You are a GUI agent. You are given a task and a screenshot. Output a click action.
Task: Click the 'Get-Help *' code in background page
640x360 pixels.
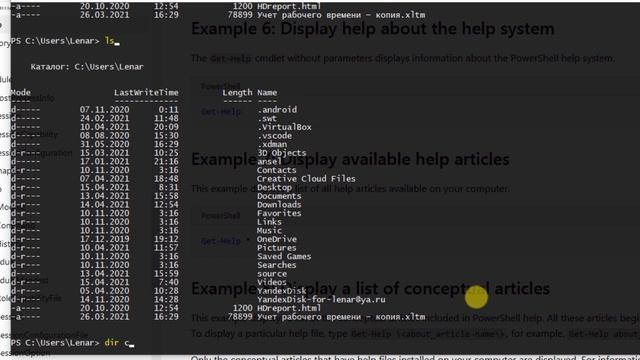tap(225, 241)
